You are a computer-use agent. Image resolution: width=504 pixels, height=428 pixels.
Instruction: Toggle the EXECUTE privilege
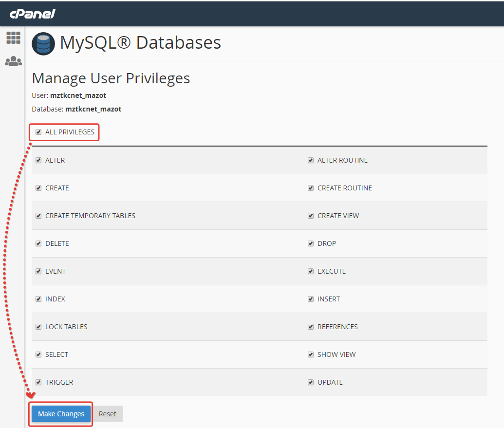click(311, 271)
